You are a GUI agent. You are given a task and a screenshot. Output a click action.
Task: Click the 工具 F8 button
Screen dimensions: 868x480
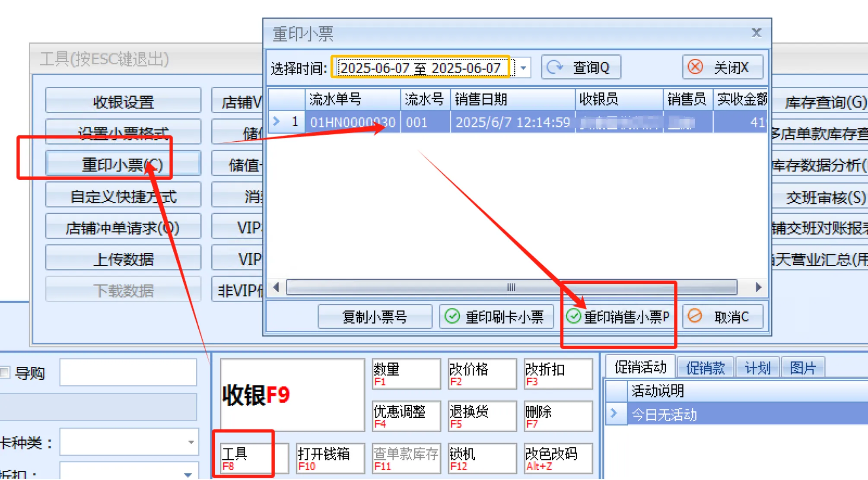tap(245, 458)
